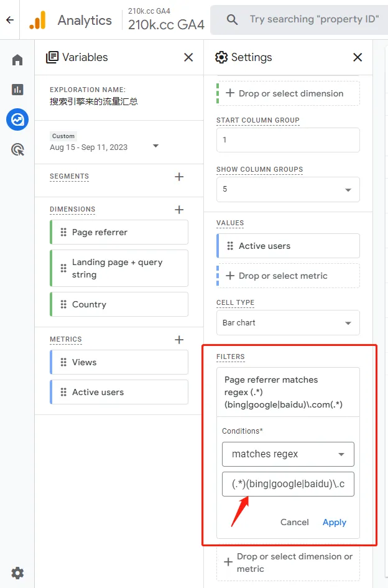Click the search bar at top

click(305, 20)
